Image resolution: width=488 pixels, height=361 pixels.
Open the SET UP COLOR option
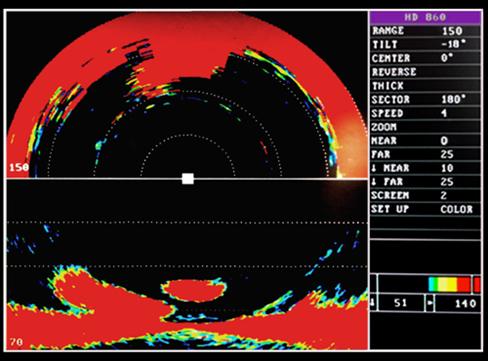point(426,209)
